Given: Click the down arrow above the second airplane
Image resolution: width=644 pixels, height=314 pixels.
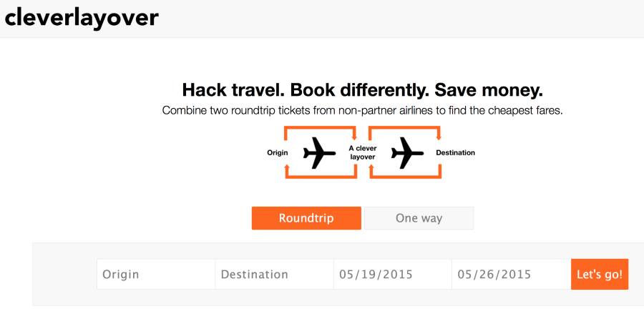Looking at the screenshot, I should (439, 136).
